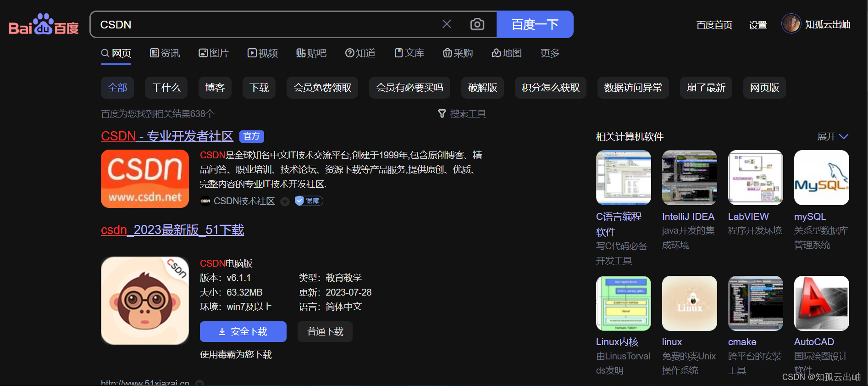Switch to the 图片 tab
The image size is (868, 386).
point(213,53)
